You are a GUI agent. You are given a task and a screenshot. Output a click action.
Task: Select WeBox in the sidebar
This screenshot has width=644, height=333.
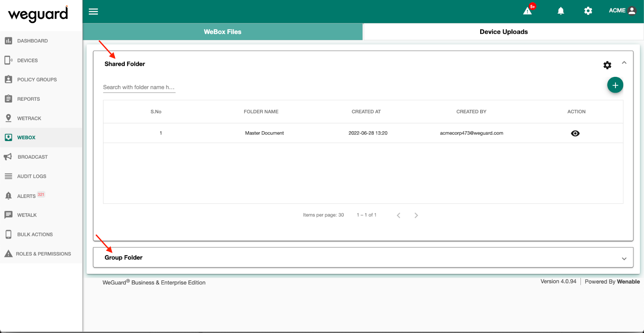coord(41,138)
